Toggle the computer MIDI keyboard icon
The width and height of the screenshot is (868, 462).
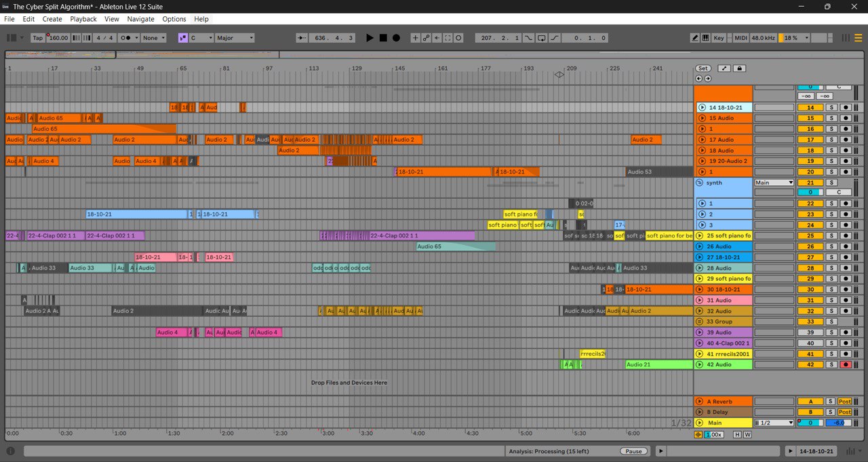pyautogui.click(x=705, y=38)
